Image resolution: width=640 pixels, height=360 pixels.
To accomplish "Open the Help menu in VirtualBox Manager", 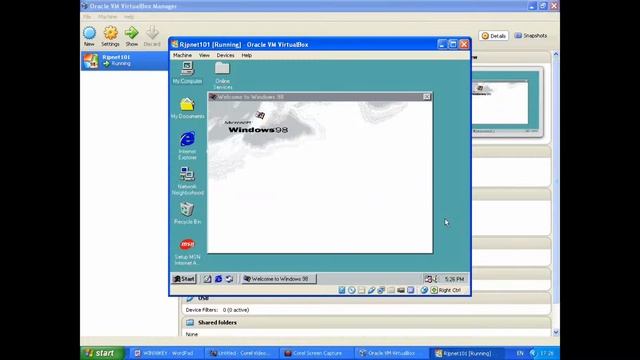I will (129, 17).
